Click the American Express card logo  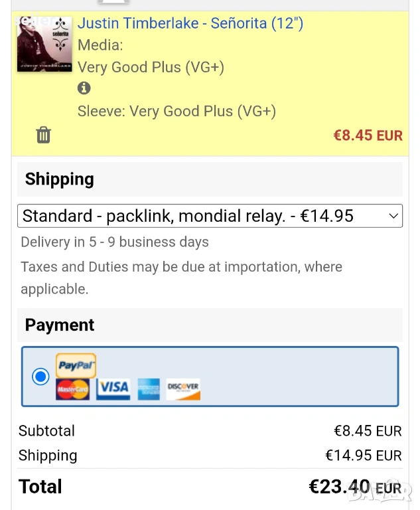149,389
